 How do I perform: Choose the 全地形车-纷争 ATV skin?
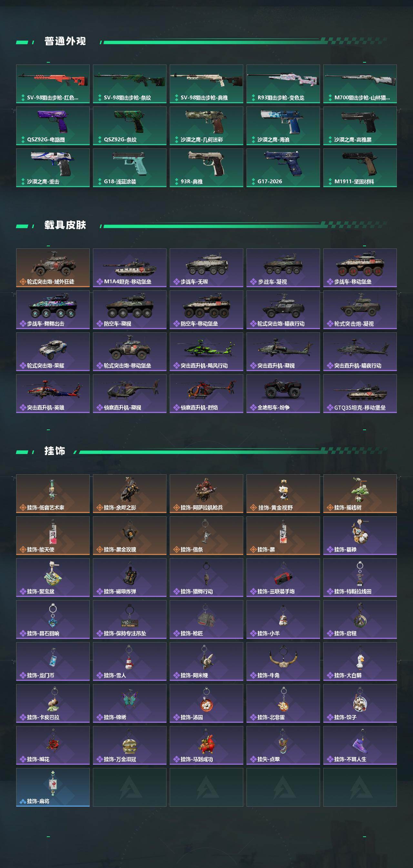pos(283,394)
